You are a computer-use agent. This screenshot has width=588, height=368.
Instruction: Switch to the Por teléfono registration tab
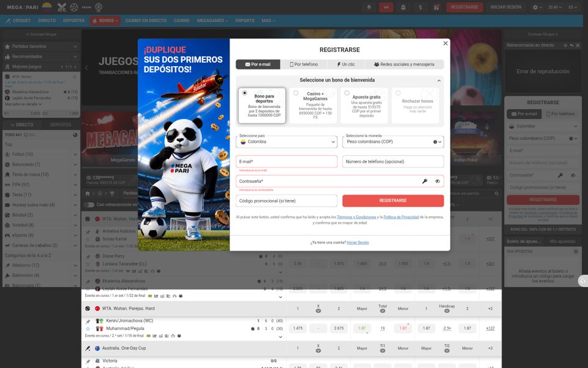click(304, 64)
